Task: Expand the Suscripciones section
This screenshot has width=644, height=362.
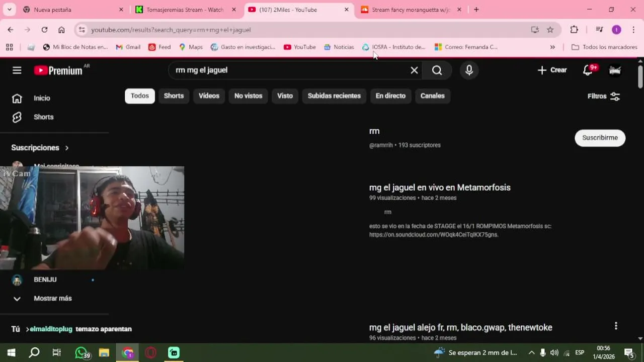Action: [x=40, y=148]
